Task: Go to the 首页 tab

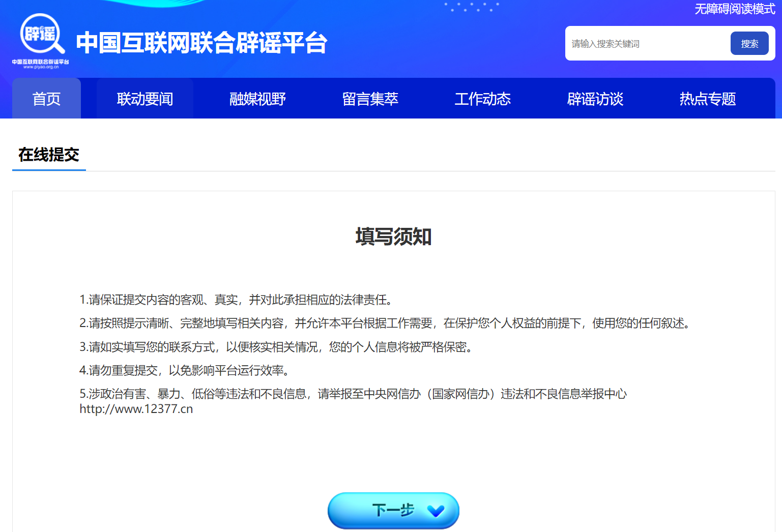Action: (46, 99)
